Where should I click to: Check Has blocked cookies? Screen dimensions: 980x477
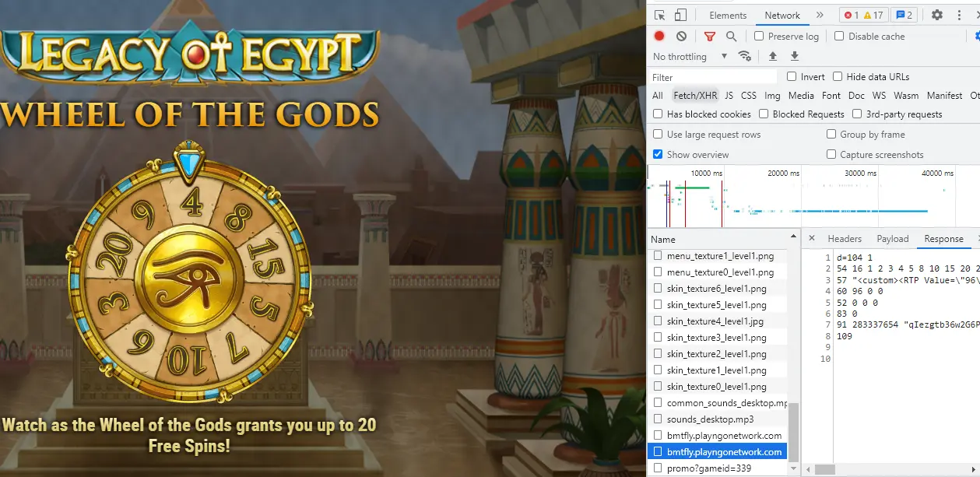pyautogui.click(x=658, y=114)
